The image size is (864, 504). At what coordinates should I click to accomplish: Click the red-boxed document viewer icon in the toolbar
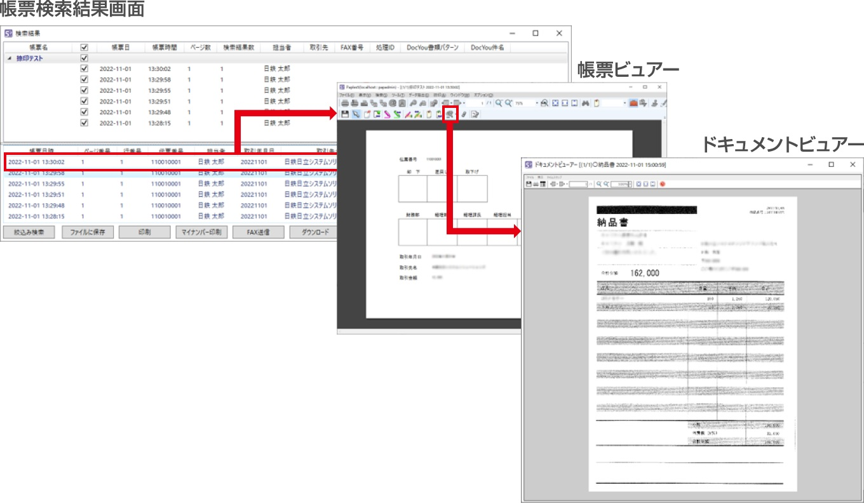(x=450, y=114)
